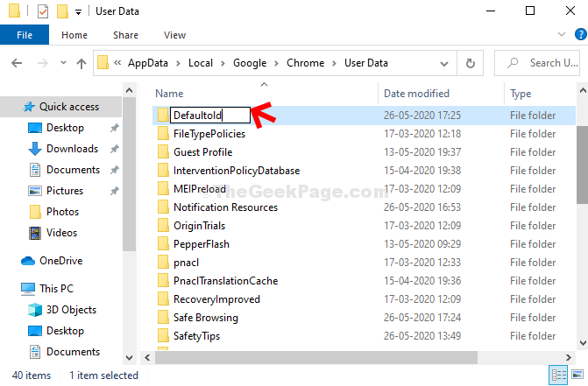This screenshot has width=588, height=386.
Task: Select the OriginTrials folder
Action: tap(199, 225)
